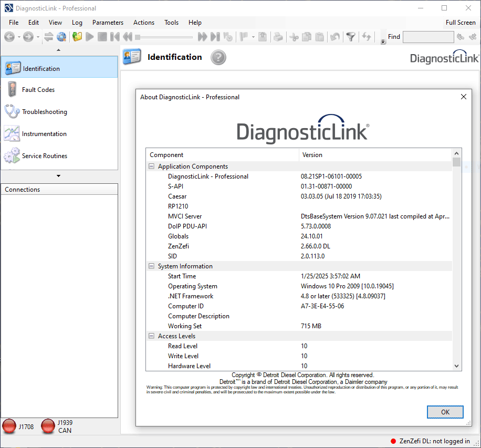Open the Help menu

(x=195, y=23)
